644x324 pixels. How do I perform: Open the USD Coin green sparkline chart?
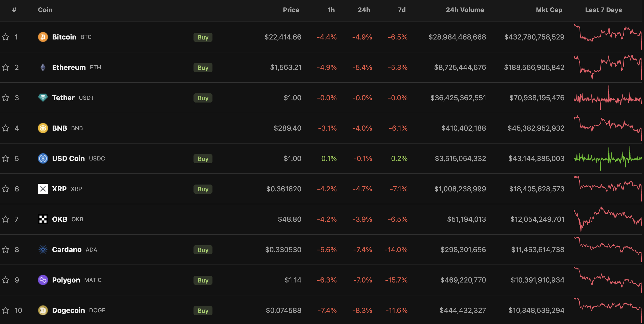coord(608,158)
